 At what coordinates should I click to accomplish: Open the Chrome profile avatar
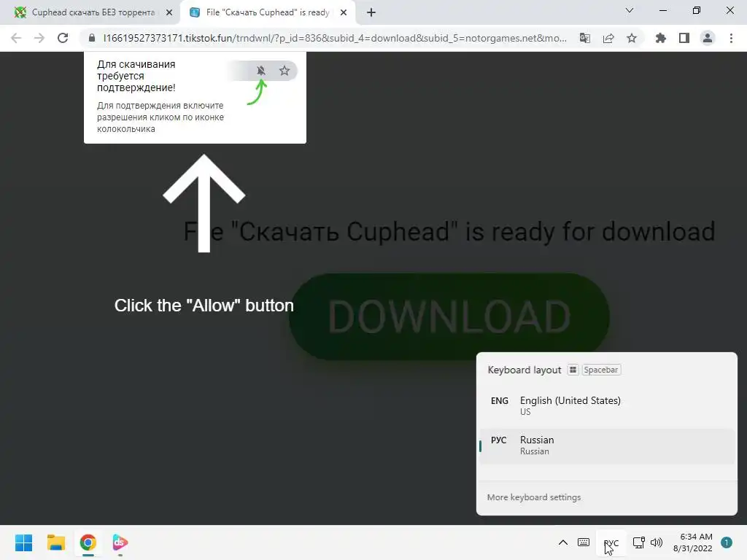click(708, 38)
